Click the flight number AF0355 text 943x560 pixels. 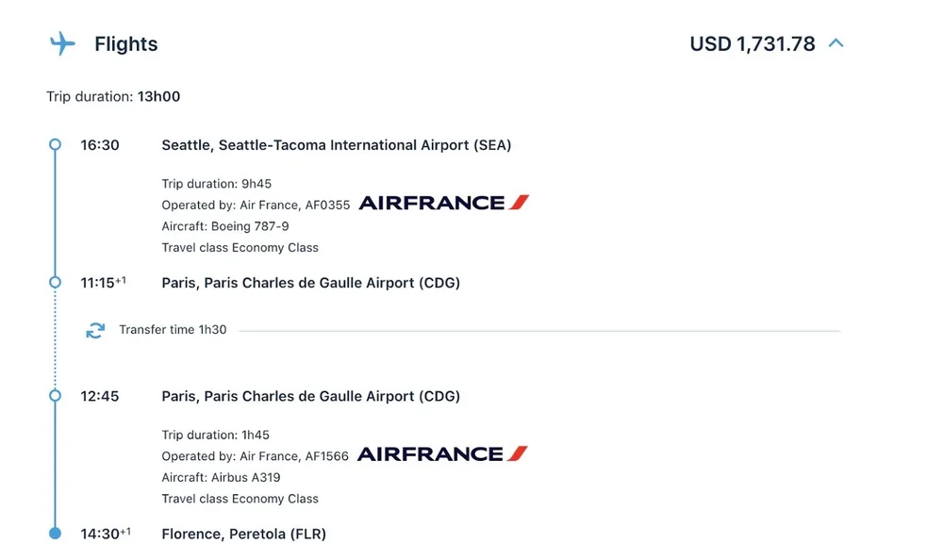(x=327, y=205)
